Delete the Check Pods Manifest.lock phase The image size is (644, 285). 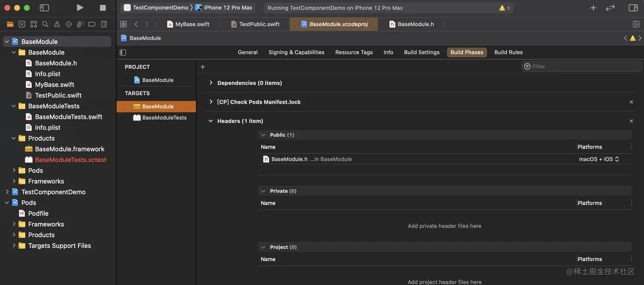click(x=631, y=102)
